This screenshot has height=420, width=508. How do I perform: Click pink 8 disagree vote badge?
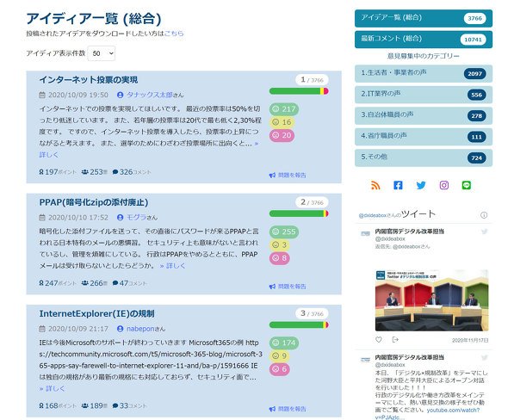pos(279,258)
